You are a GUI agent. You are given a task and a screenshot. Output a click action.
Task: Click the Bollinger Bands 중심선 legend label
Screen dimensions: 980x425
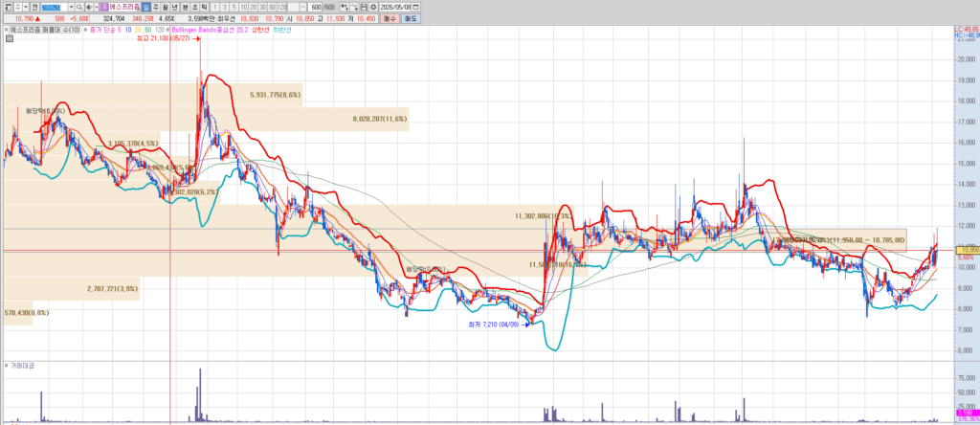point(204,30)
